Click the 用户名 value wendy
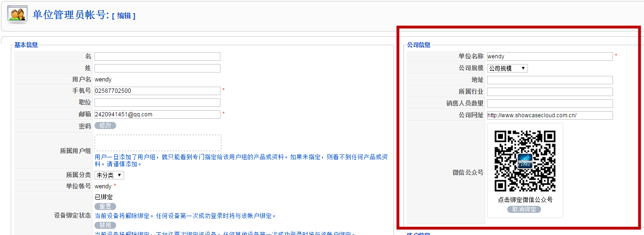 [x=103, y=80]
